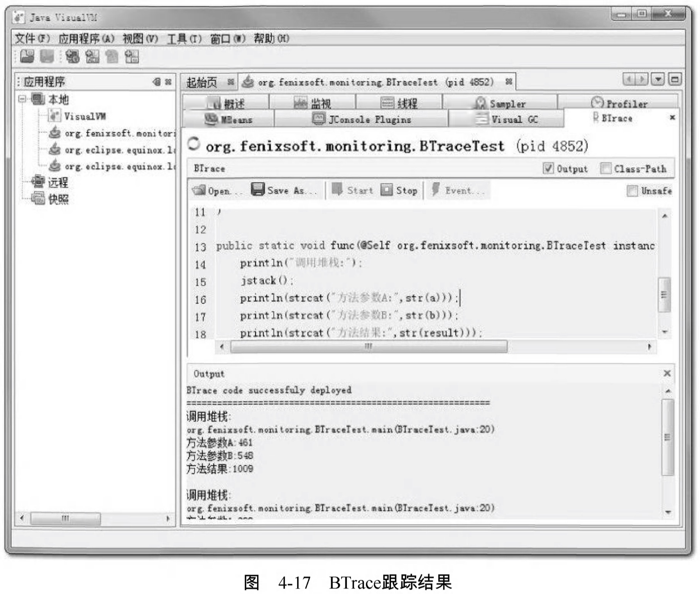
Task: Click the code editor scroll-down arrow
Action: (x=664, y=331)
